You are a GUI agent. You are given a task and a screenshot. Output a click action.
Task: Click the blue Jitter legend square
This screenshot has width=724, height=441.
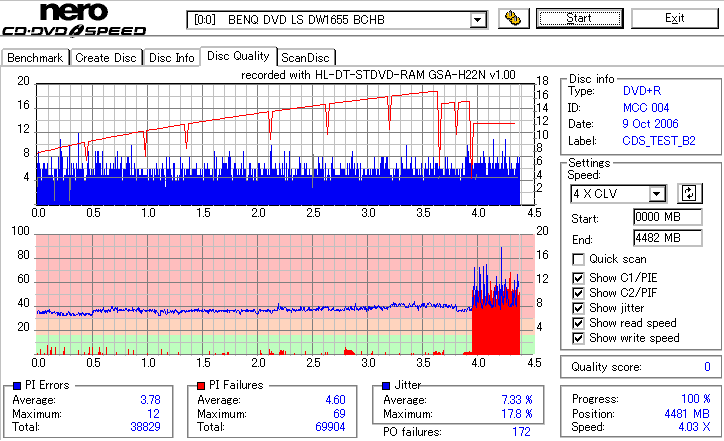click(386, 386)
